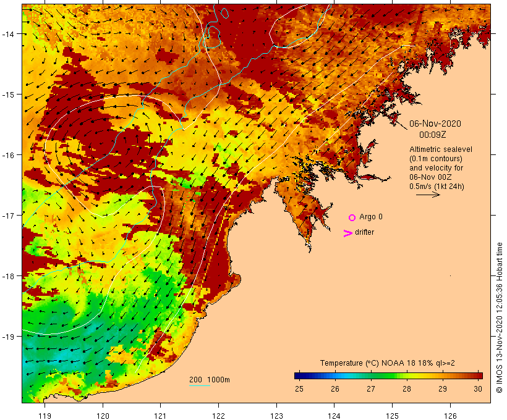The height and width of the screenshot is (420, 507).
Task: Click longitude axis label 123
Action: tap(276, 416)
